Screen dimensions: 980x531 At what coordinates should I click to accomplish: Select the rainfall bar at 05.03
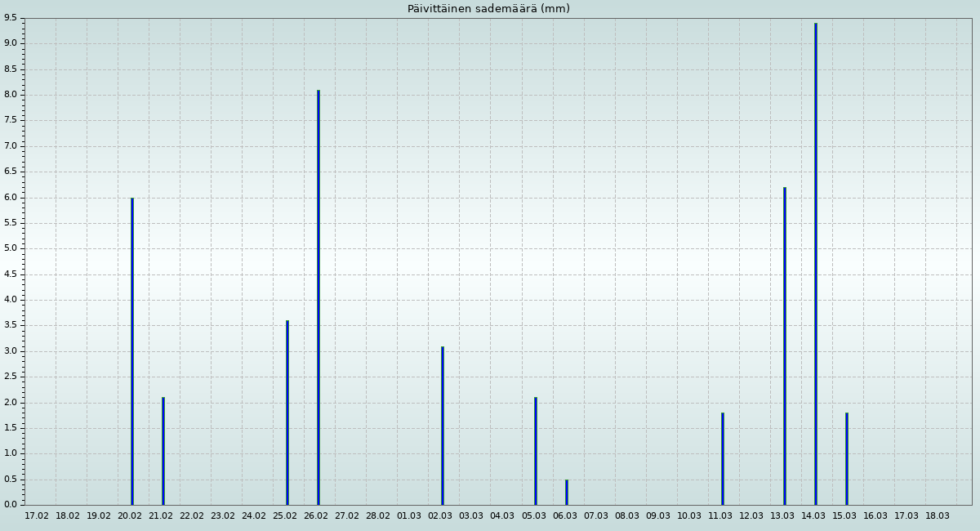click(536, 451)
